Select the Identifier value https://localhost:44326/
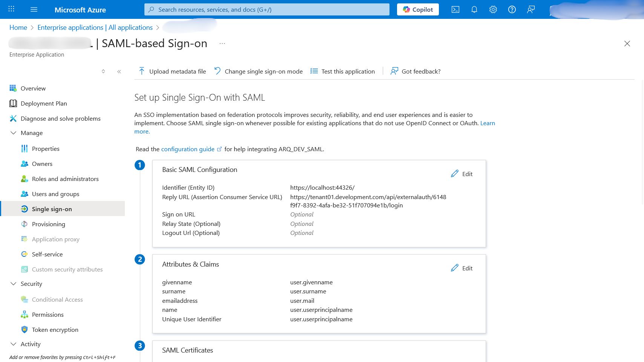This screenshot has height=362, width=644. [322, 188]
